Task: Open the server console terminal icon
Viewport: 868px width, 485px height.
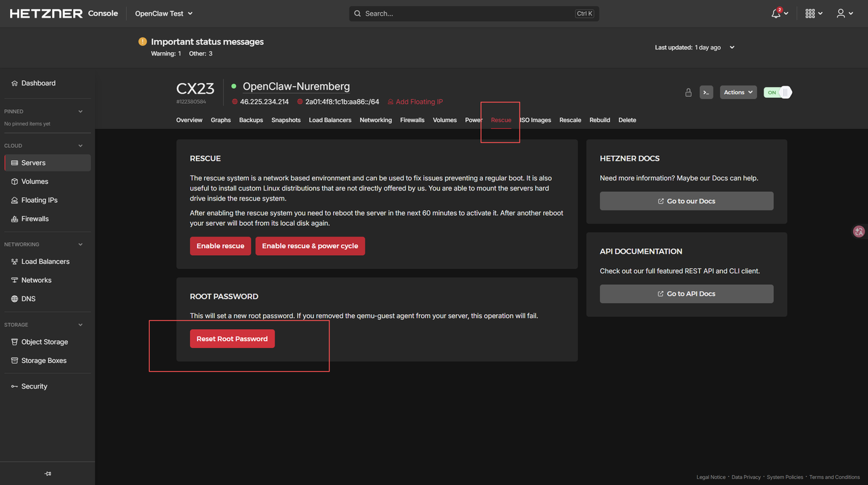Action: pyautogui.click(x=706, y=92)
